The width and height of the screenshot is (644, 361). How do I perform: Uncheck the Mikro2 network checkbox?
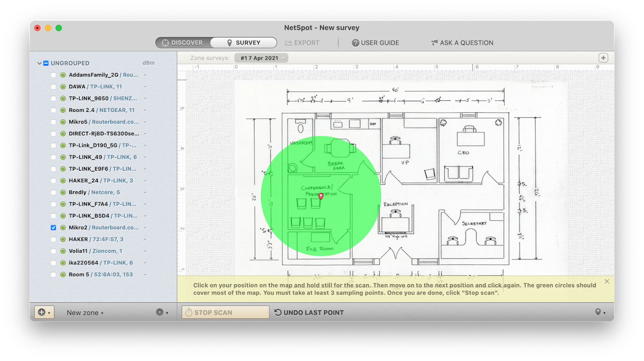pos(53,227)
